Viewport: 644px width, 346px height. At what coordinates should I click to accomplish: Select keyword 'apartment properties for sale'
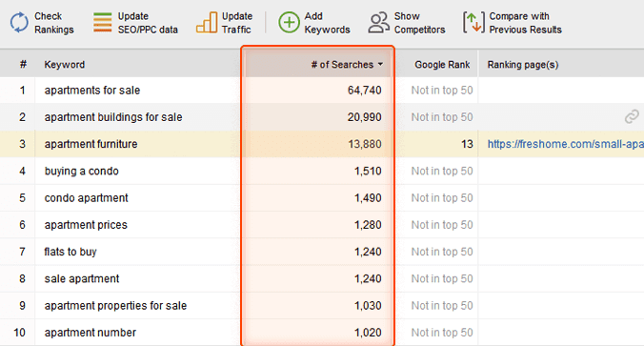115,306
